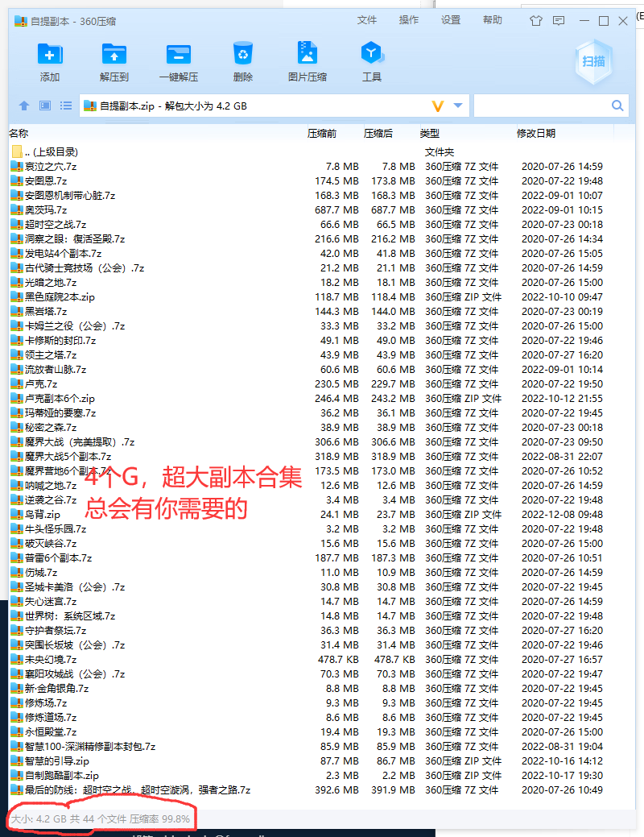Open the 工具 (Tools) icon
644x837 pixels.
click(371, 55)
